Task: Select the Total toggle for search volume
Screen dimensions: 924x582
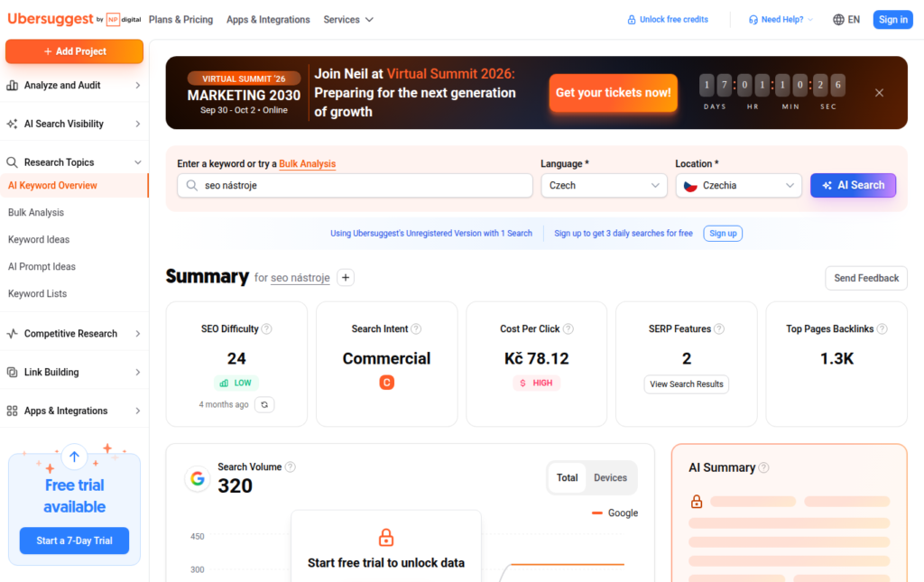Action: click(x=567, y=477)
